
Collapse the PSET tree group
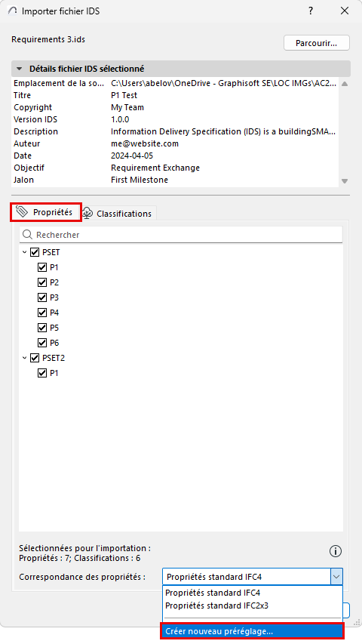(25, 252)
